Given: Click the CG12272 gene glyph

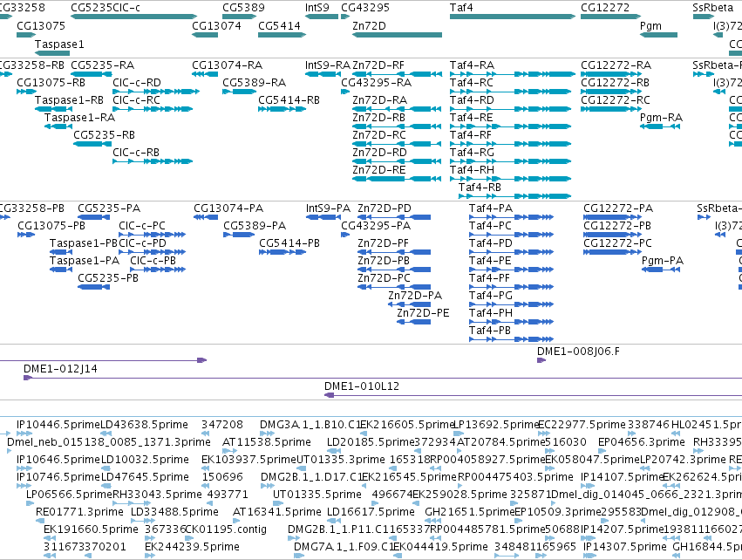Looking at the screenshot, I should coord(611,17).
